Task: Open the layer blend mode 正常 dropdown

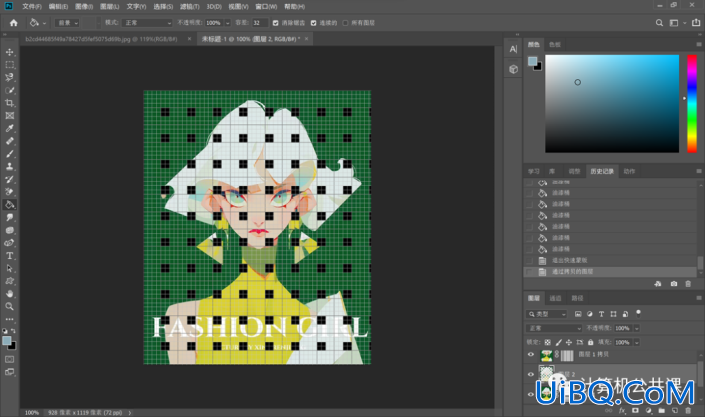Action: coord(554,328)
